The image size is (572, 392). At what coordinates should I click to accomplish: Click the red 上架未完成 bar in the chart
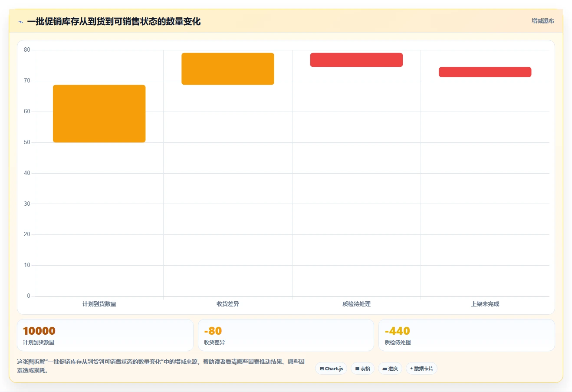pyautogui.click(x=485, y=72)
